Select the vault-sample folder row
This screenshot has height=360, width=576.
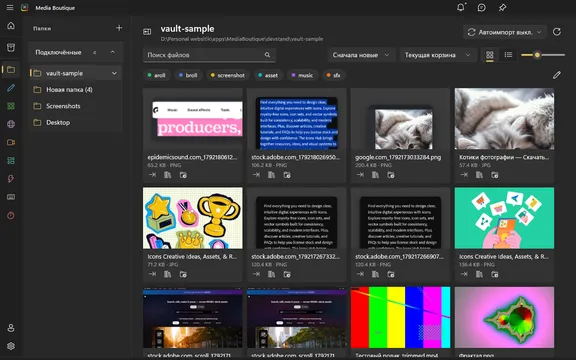76,73
